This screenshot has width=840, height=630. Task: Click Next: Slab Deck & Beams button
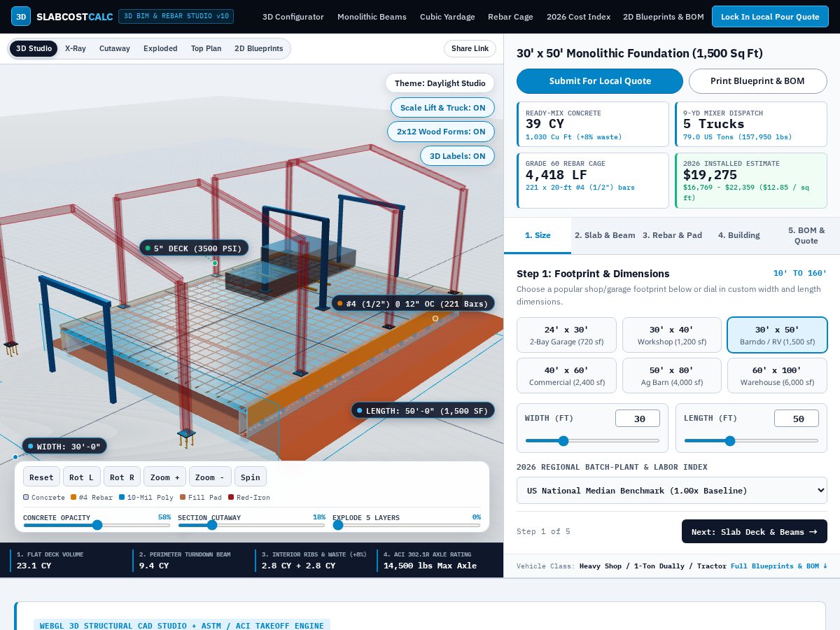click(x=755, y=531)
